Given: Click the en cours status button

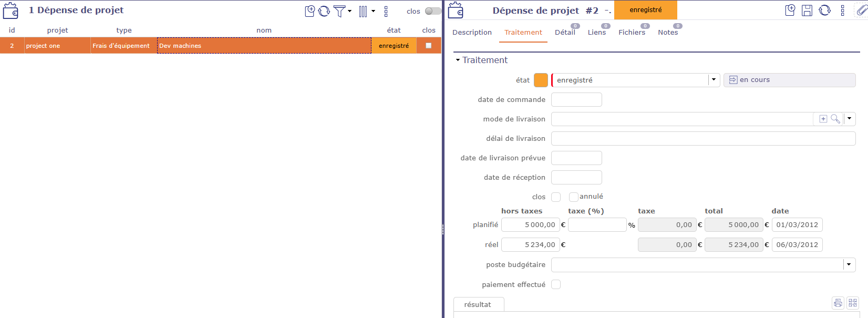Looking at the screenshot, I should click(789, 80).
